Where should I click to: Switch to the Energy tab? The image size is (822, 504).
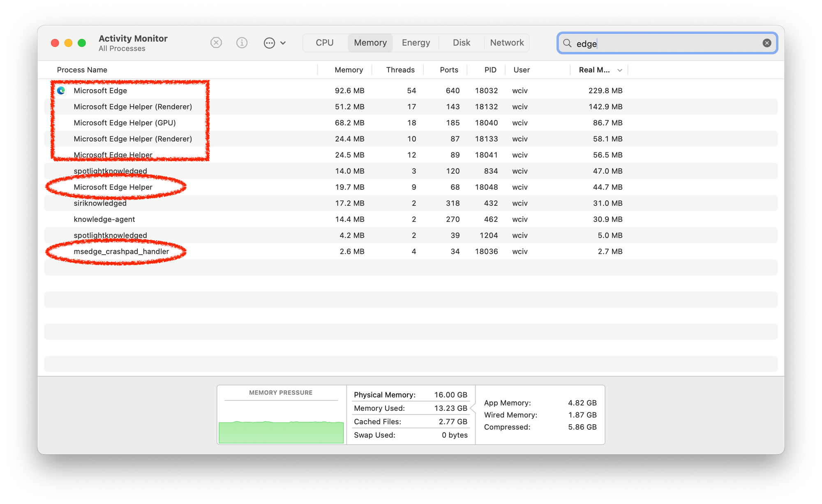tap(416, 43)
